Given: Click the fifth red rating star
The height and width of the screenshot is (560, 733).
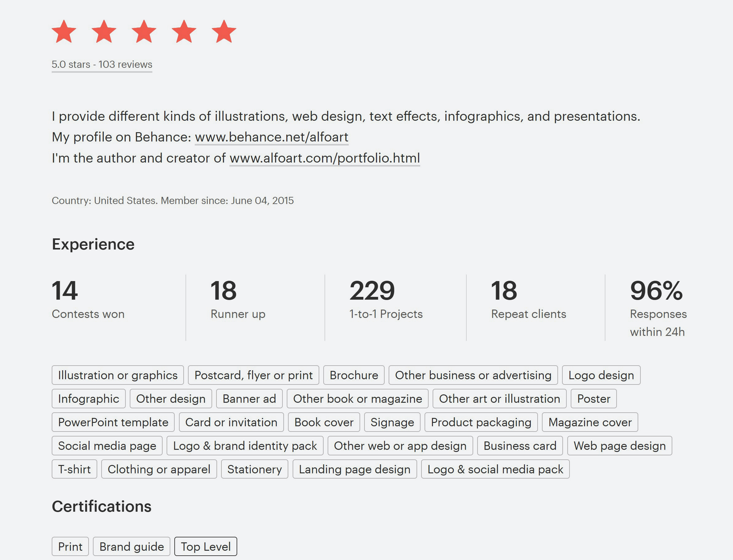Looking at the screenshot, I should point(224,32).
